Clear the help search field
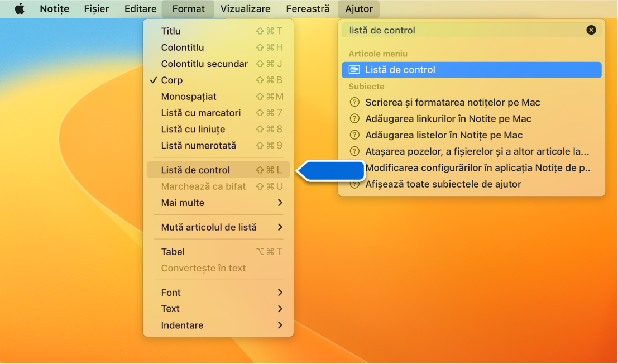Screen dimensions: 618x364 coord(591,30)
